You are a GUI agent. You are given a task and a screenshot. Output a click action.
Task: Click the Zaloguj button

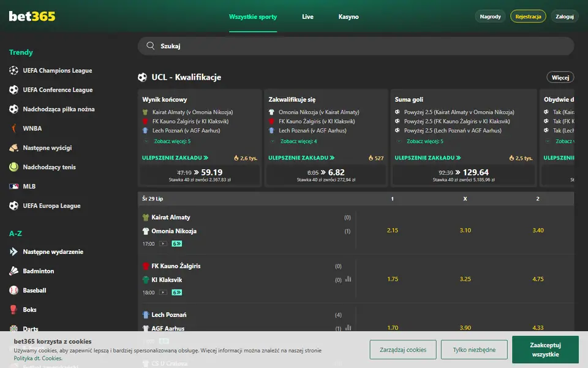(565, 17)
